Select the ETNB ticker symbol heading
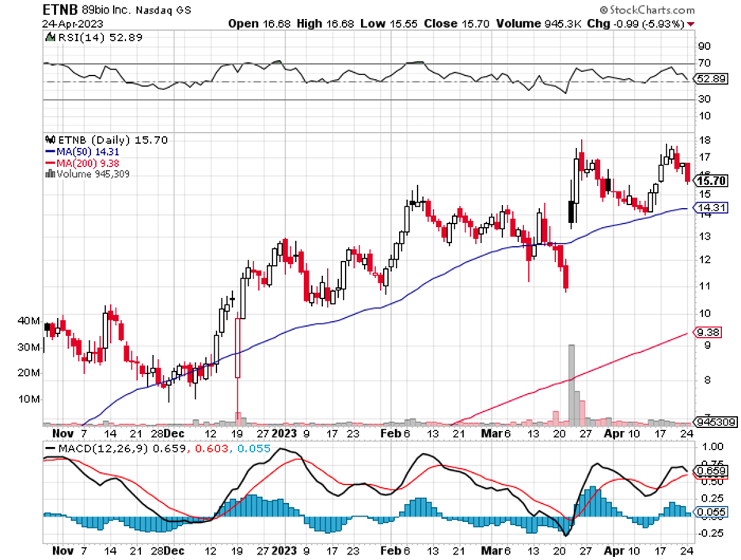This screenshot has width=741, height=560. tap(59, 9)
